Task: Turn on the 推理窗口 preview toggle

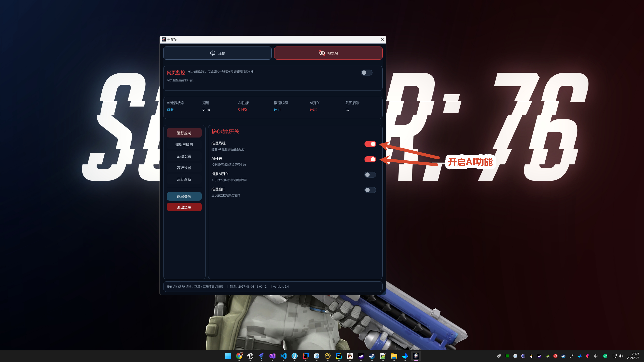Action: [370, 190]
